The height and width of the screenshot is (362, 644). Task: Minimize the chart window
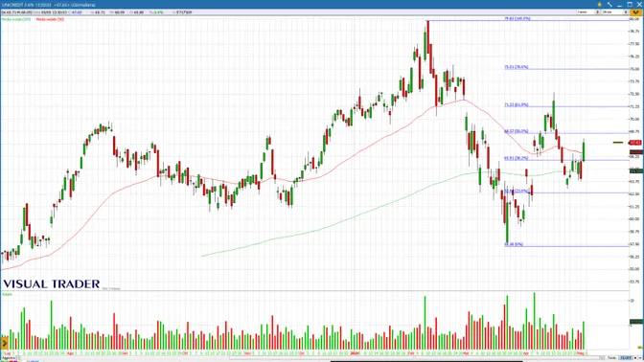point(620,5)
